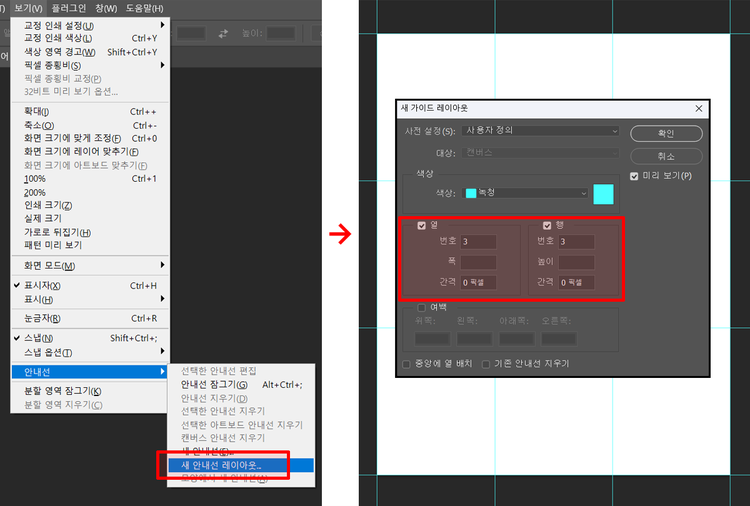Screen dimensions: 750x506
Task: Select 새 안내선 레이아웃 menu item
Action: pyautogui.click(x=241, y=465)
